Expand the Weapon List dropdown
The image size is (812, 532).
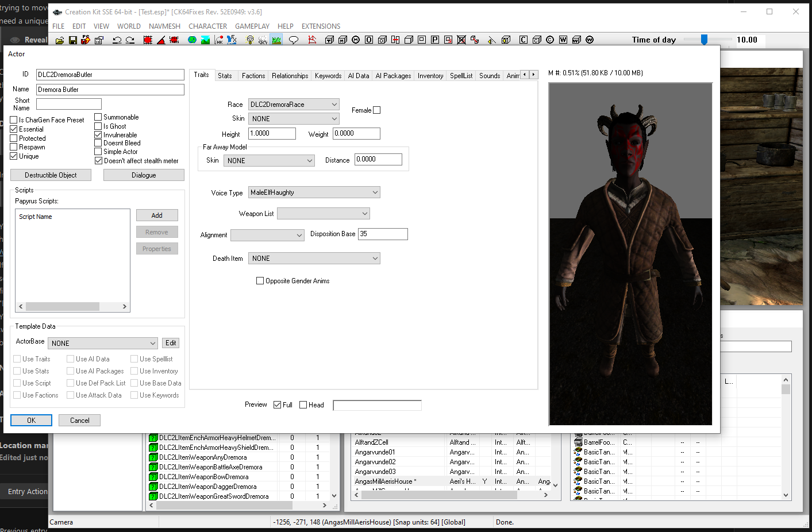[324, 214]
